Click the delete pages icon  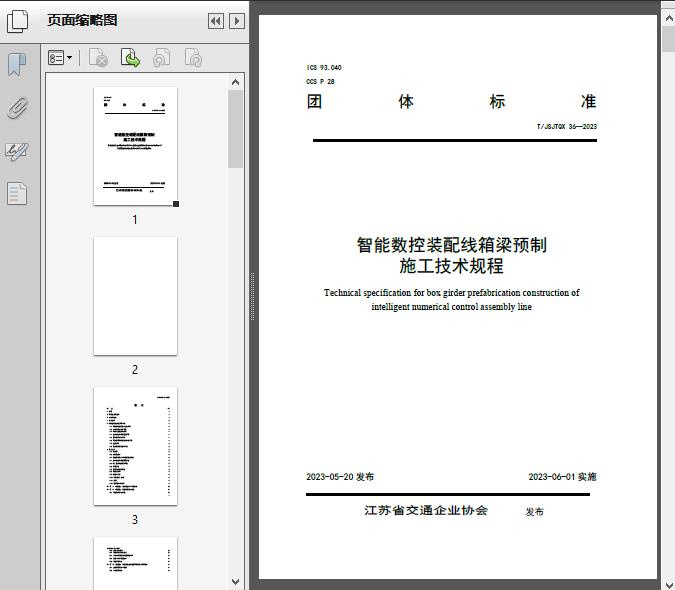pos(98,59)
